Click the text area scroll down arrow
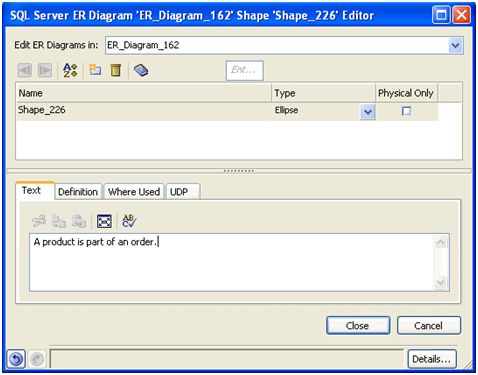 [440, 283]
